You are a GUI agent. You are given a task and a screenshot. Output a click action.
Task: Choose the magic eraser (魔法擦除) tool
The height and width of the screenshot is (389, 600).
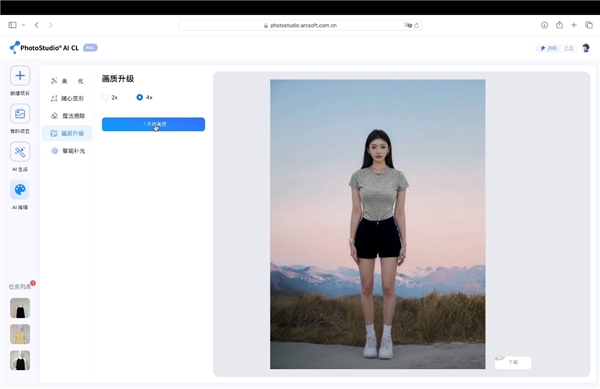(67, 116)
